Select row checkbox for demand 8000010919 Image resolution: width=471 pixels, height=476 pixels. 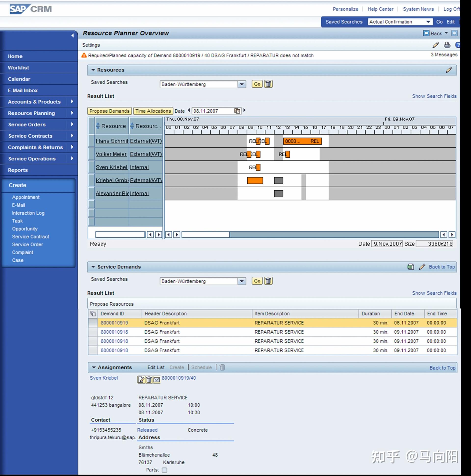[93, 323]
